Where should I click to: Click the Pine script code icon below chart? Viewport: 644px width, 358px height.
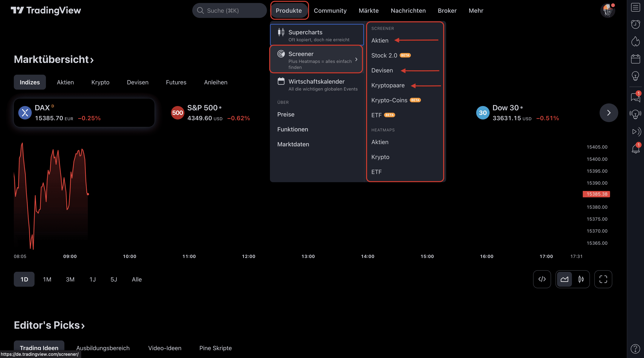pos(542,279)
